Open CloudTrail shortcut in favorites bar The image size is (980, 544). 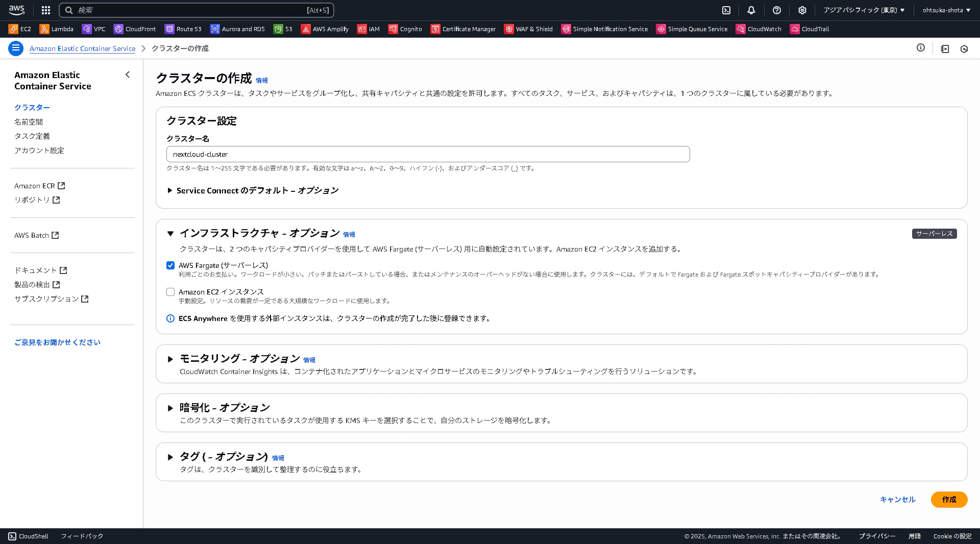point(810,29)
